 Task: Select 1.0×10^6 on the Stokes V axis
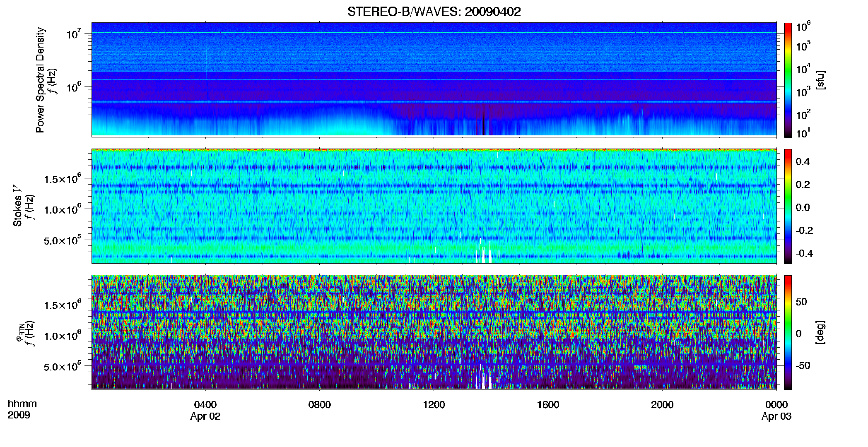(63, 209)
